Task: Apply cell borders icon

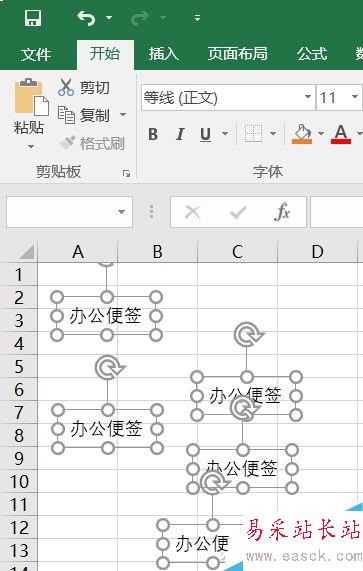Action: pyautogui.click(x=253, y=134)
